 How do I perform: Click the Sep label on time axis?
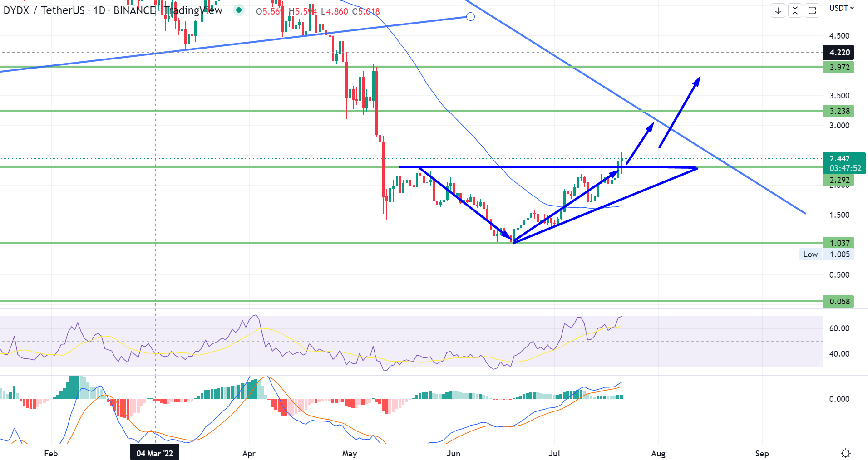pyautogui.click(x=762, y=454)
